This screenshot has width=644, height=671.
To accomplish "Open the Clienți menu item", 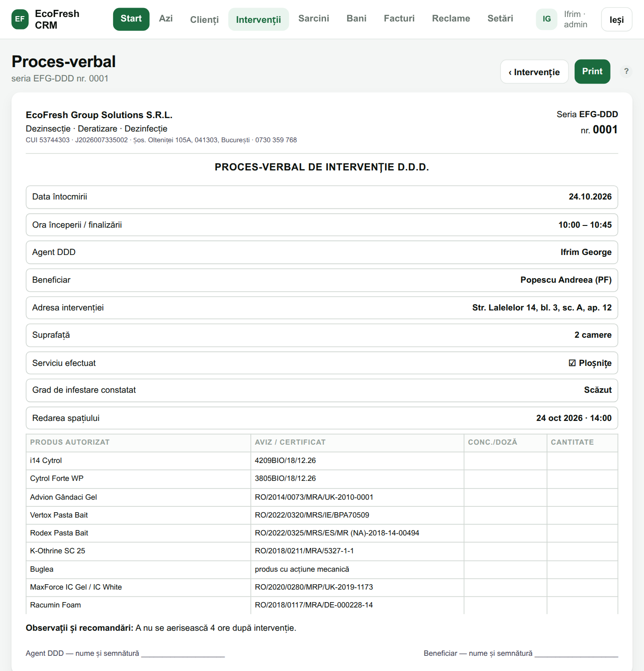I will (x=204, y=20).
